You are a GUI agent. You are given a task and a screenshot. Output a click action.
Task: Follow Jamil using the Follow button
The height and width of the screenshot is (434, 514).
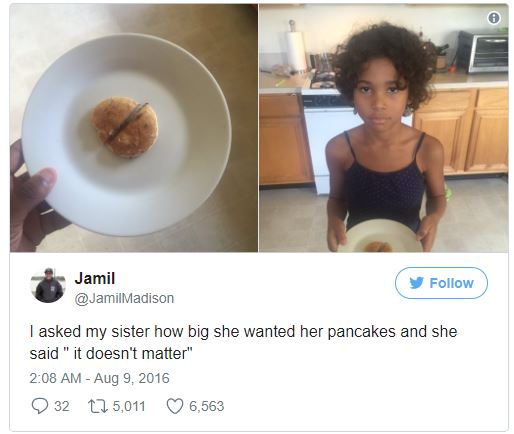(441, 283)
